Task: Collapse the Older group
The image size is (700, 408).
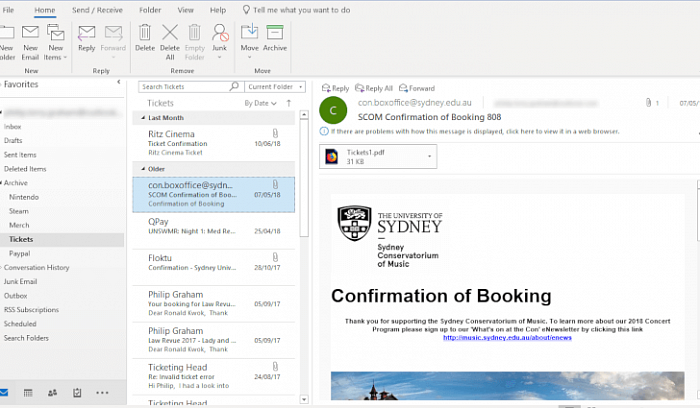Action: pos(143,169)
